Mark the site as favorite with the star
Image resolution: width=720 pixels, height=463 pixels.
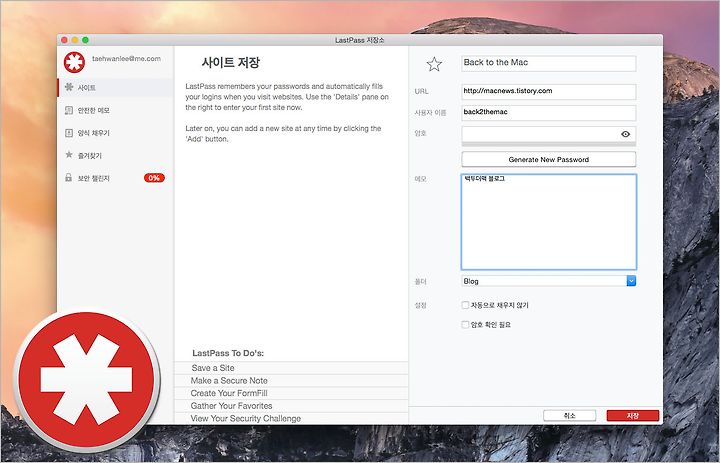coord(434,64)
